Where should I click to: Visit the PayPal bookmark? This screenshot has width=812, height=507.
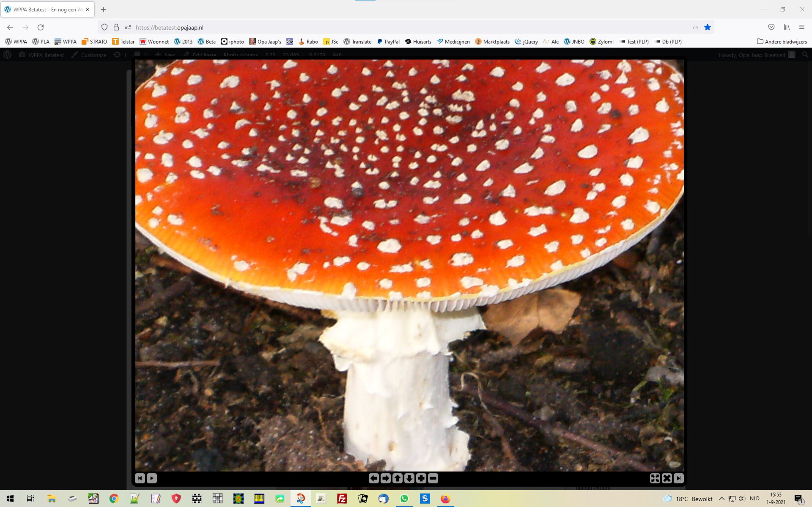tap(388, 41)
